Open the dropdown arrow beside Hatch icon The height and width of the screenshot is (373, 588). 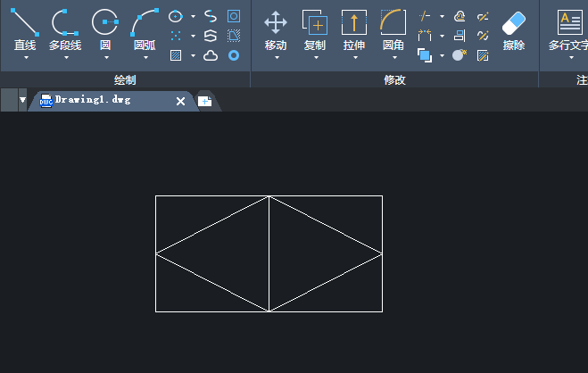coord(193,55)
